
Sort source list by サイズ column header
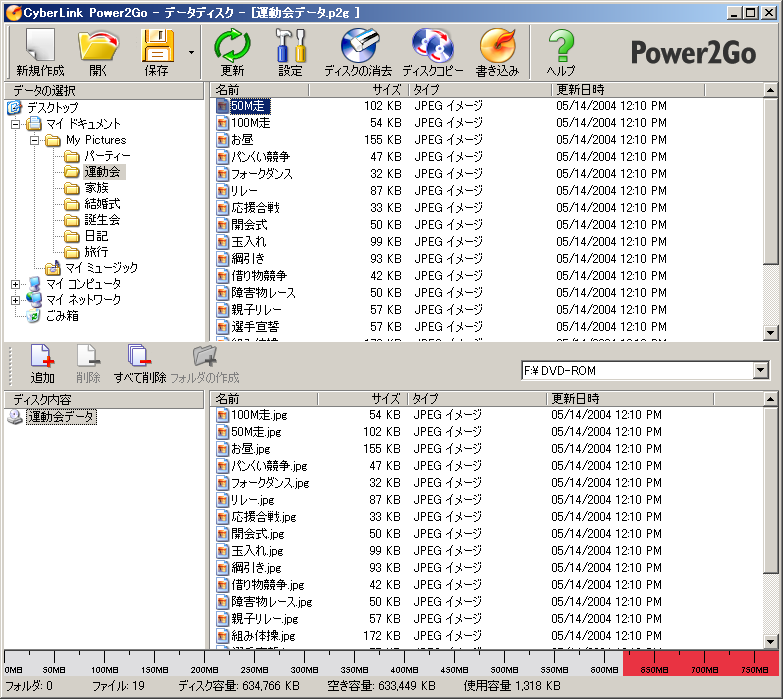point(359,90)
